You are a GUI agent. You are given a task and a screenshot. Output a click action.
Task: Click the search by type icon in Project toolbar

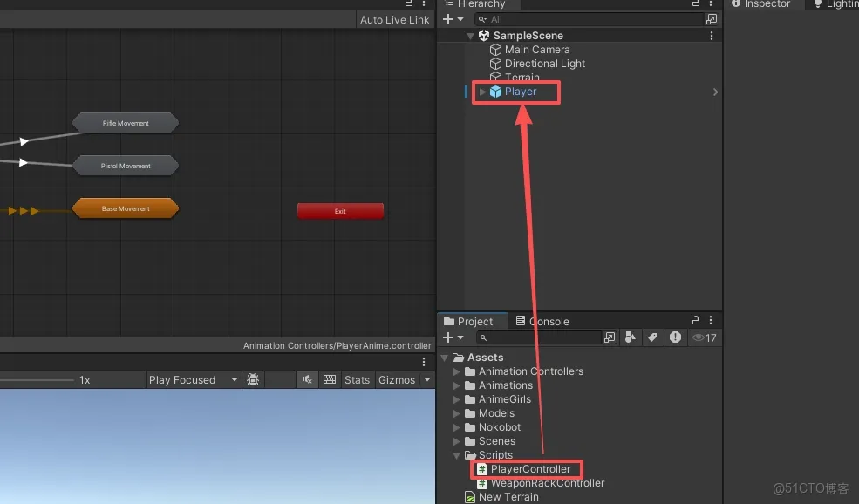(x=631, y=337)
